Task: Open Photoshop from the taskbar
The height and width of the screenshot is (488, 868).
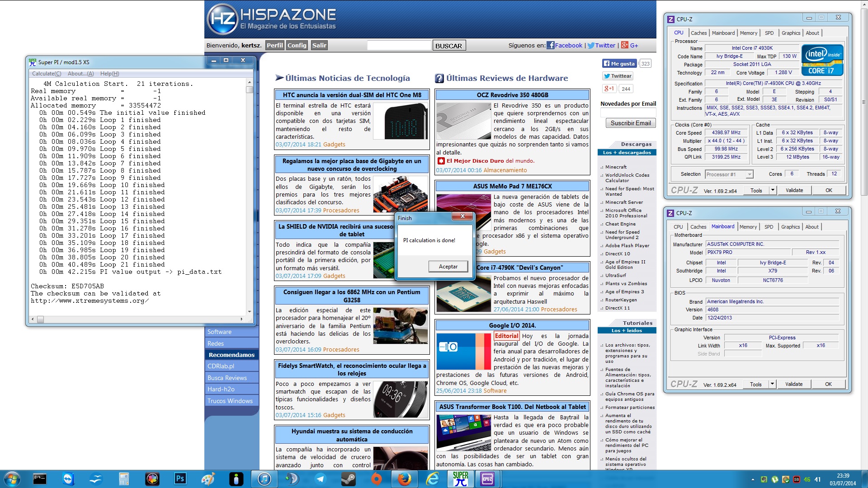Action: [x=180, y=479]
